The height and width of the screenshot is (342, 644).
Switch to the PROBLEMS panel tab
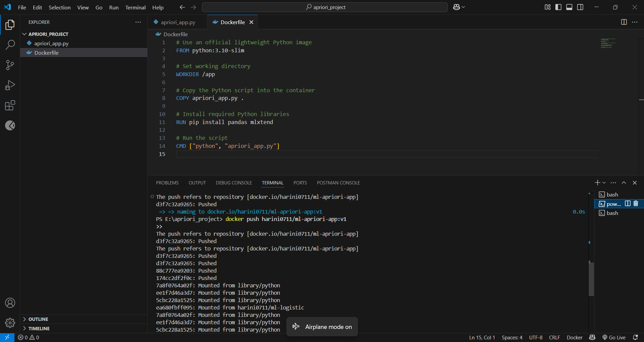pos(167,183)
